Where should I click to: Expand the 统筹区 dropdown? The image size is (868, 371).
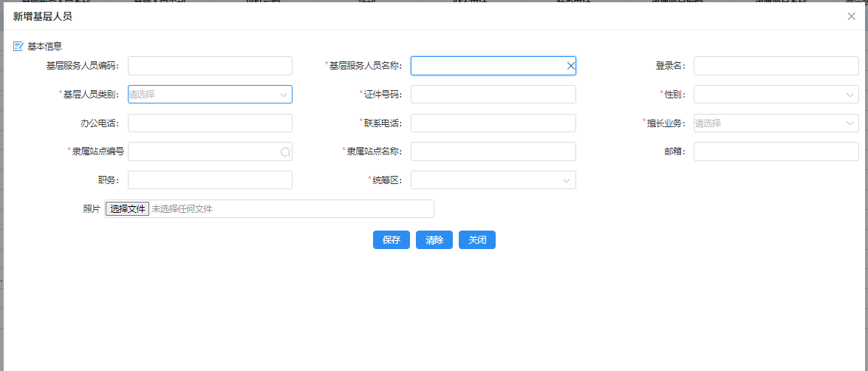pyautogui.click(x=493, y=180)
